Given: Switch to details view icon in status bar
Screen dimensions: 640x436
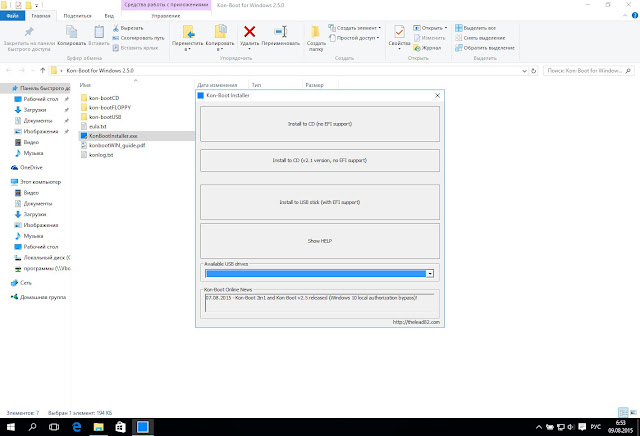Looking at the screenshot, I should (x=623, y=412).
